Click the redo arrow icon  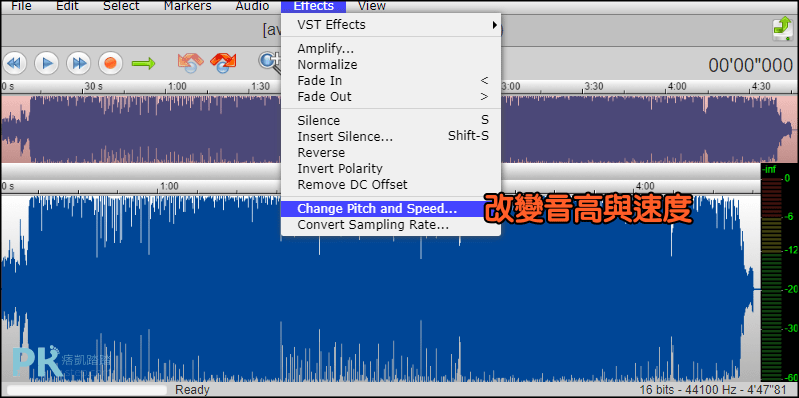[x=223, y=62]
